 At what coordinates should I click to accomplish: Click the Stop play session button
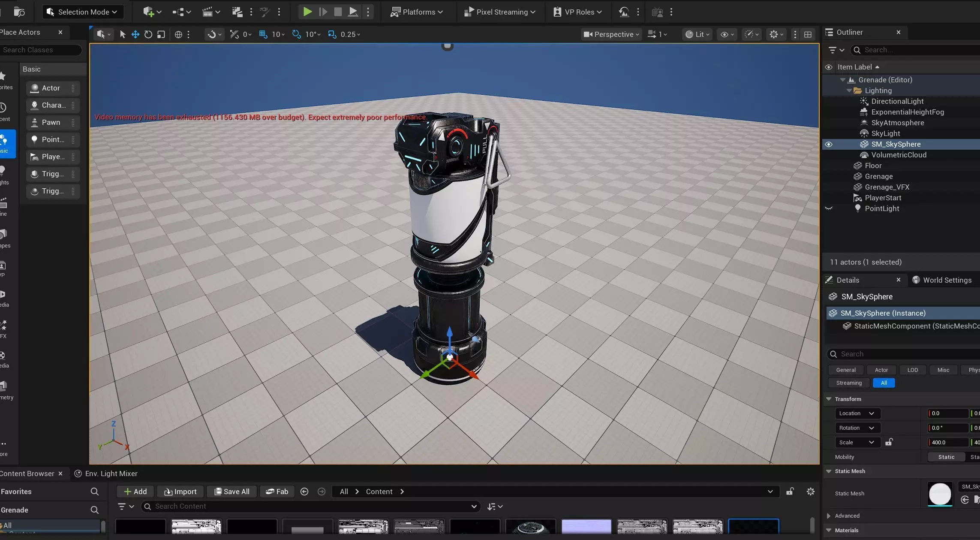click(338, 12)
